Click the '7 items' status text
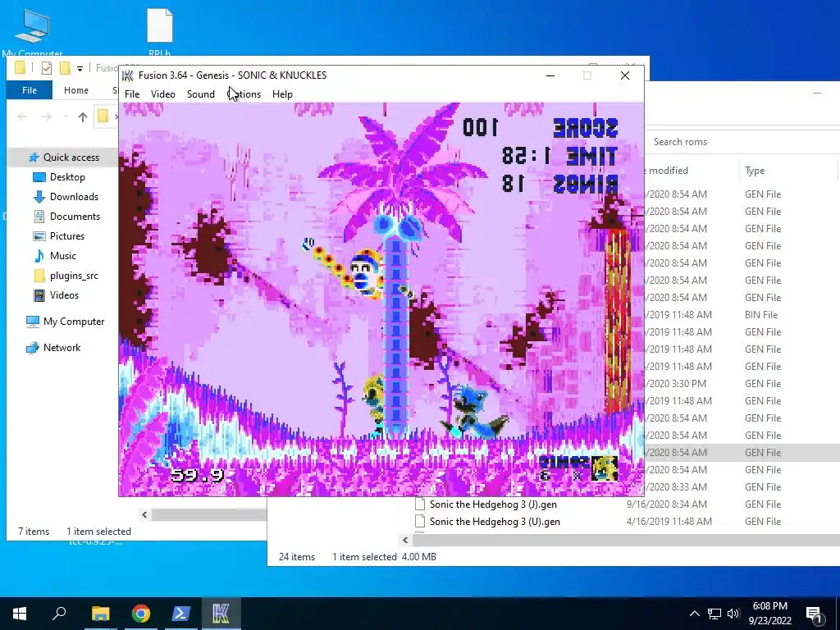This screenshot has height=630, width=840. coord(34,532)
